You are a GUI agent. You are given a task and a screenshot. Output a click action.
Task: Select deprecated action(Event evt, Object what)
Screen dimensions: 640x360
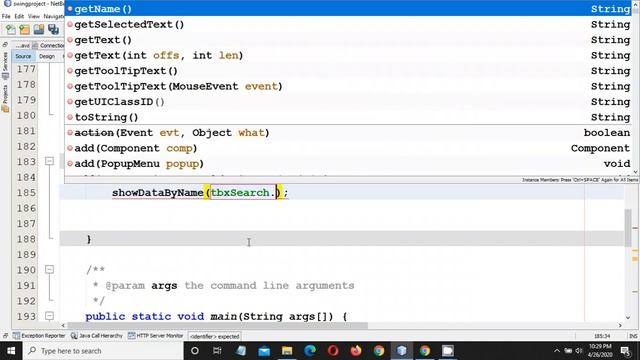point(349,133)
